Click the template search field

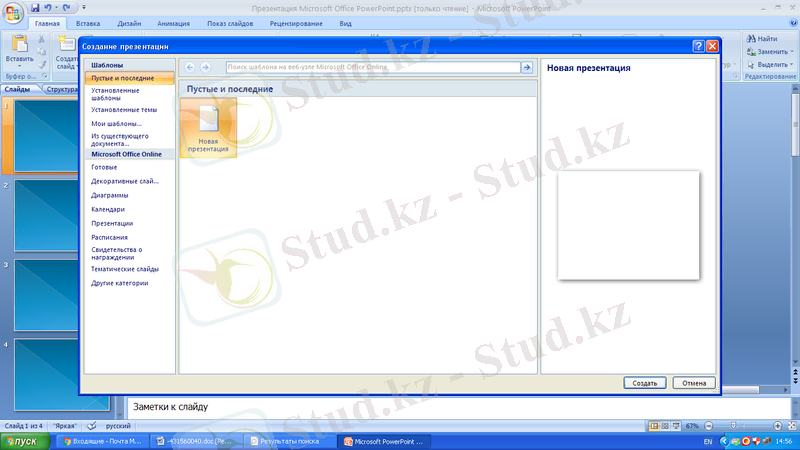click(x=373, y=67)
